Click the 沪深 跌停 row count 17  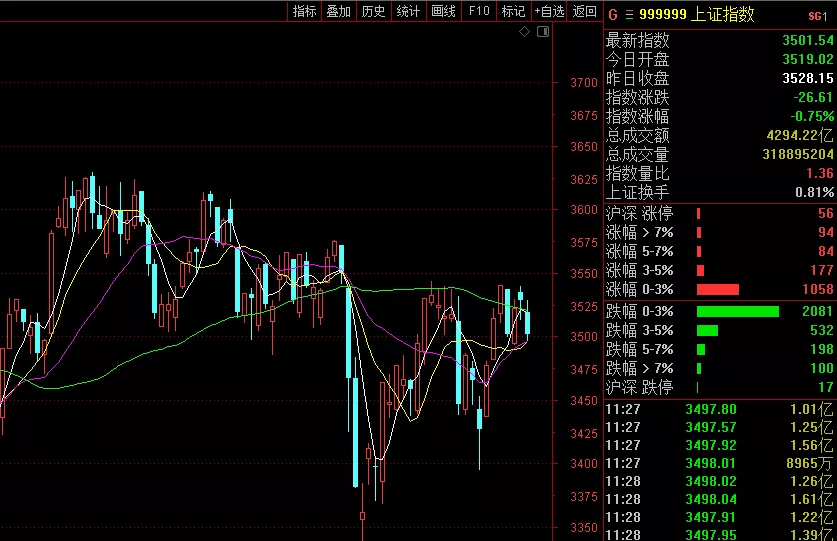(825, 387)
